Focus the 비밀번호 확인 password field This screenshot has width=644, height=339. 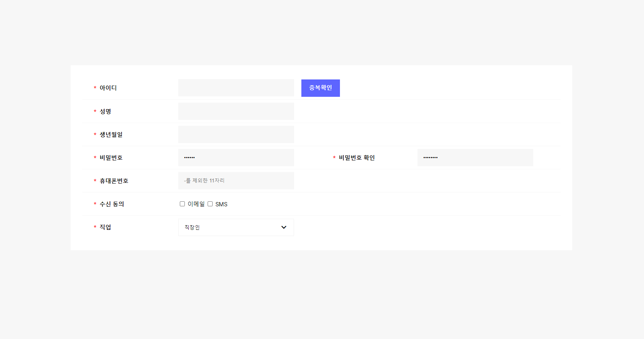point(475,157)
